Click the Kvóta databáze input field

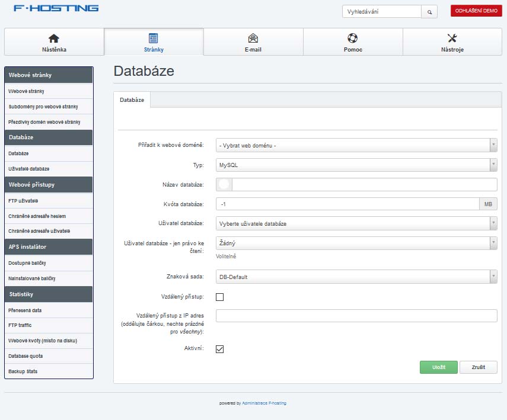click(x=347, y=204)
